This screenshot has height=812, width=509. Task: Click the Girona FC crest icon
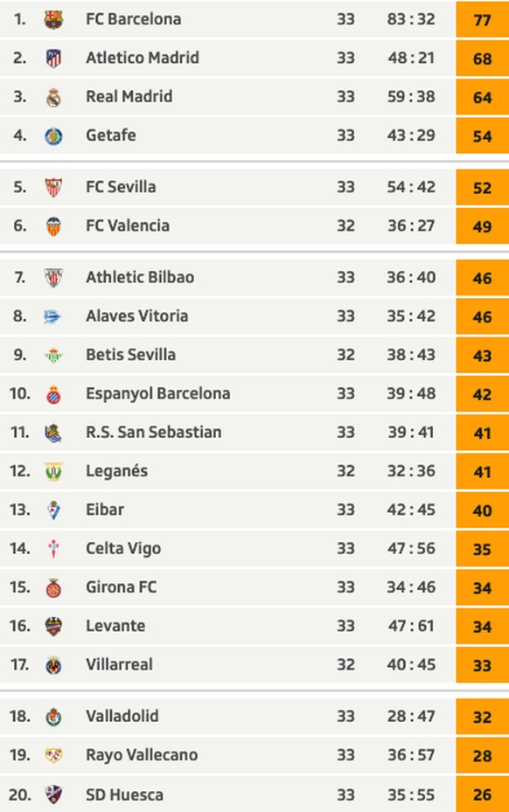[x=53, y=587]
